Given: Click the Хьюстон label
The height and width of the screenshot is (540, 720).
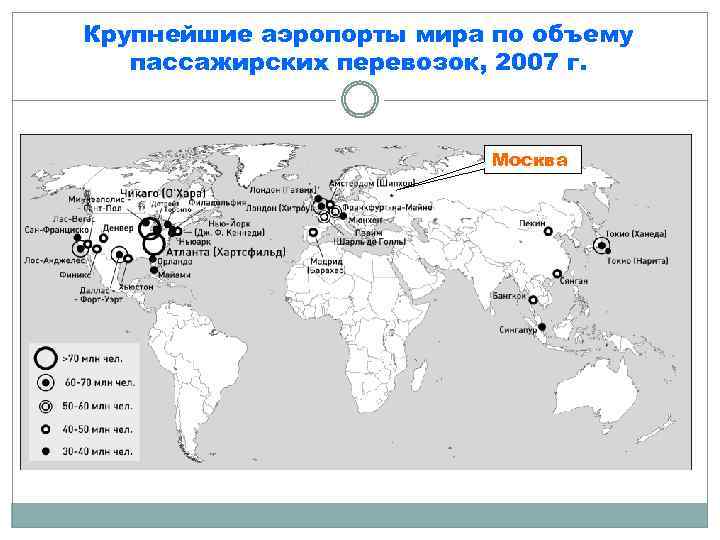Looking at the screenshot, I should click(x=136, y=287).
